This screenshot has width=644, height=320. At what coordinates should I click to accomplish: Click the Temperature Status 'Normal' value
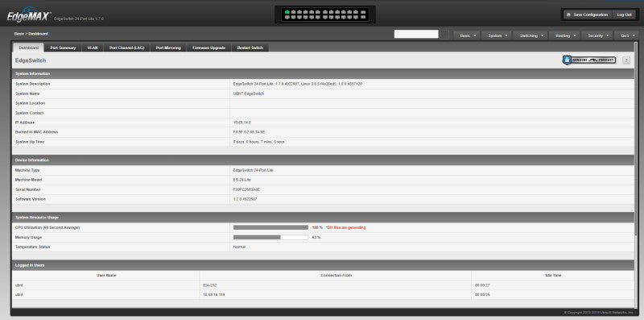click(x=239, y=247)
